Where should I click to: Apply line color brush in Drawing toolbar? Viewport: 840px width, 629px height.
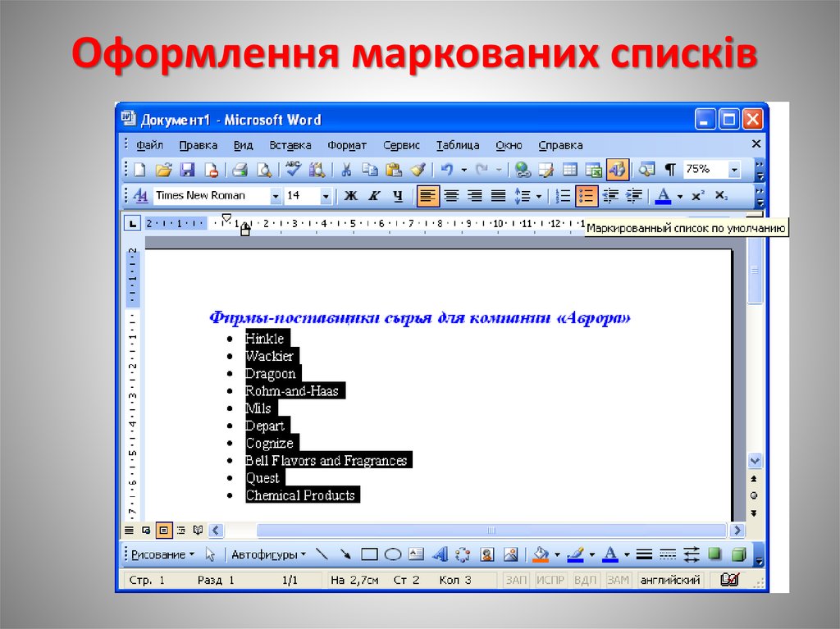575,554
